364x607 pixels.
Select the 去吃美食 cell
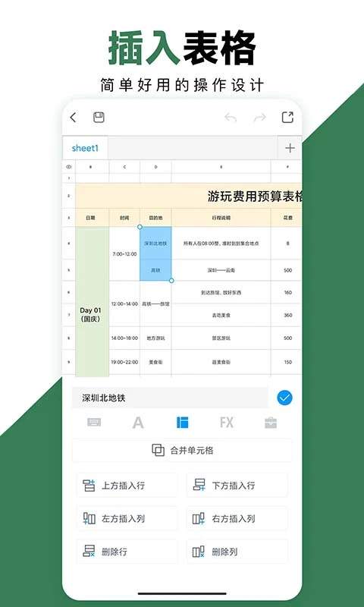click(x=221, y=315)
